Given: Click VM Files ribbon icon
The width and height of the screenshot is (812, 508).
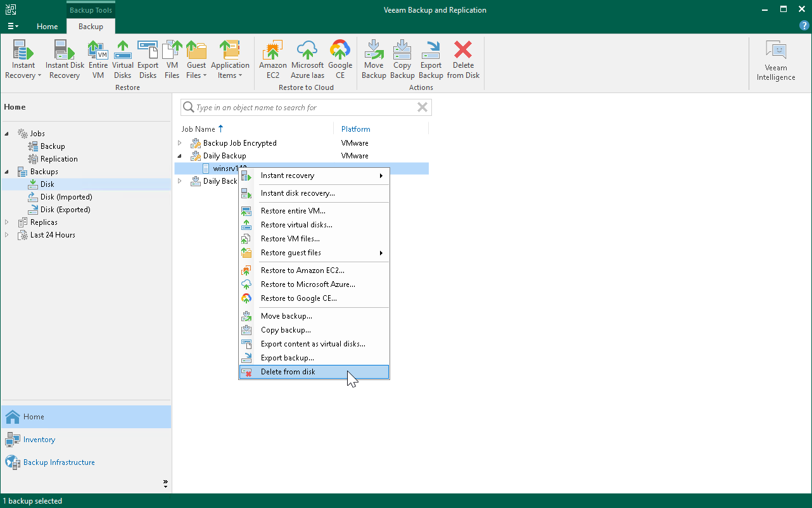Looking at the screenshot, I should [172, 60].
